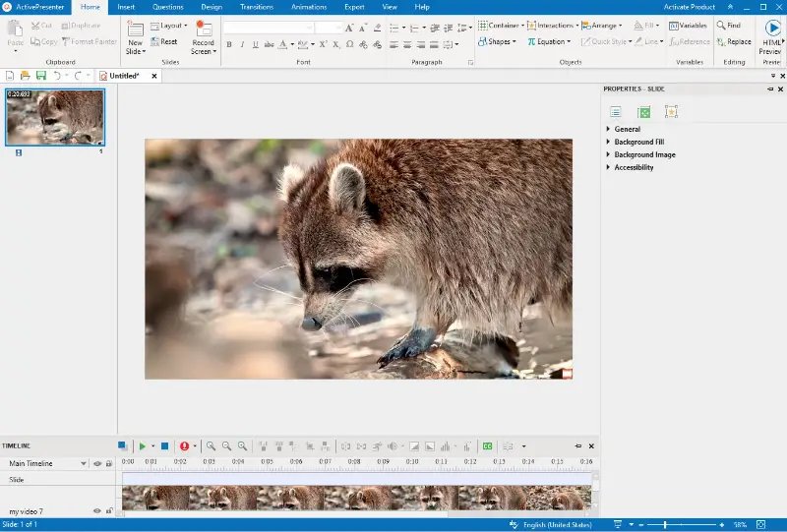The width and height of the screenshot is (787, 532).
Task: Increase the font size
Action: pos(349,28)
